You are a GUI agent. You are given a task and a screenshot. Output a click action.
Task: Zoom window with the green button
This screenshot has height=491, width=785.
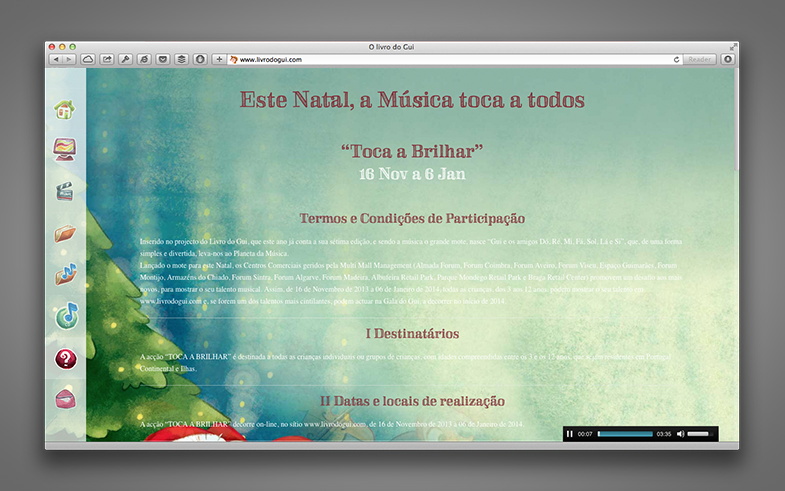73,47
